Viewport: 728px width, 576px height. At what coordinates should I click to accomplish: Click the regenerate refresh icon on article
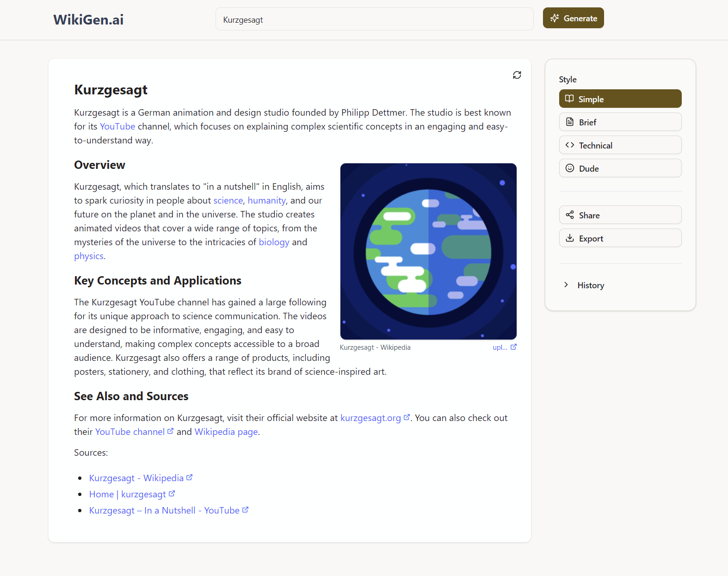point(517,75)
